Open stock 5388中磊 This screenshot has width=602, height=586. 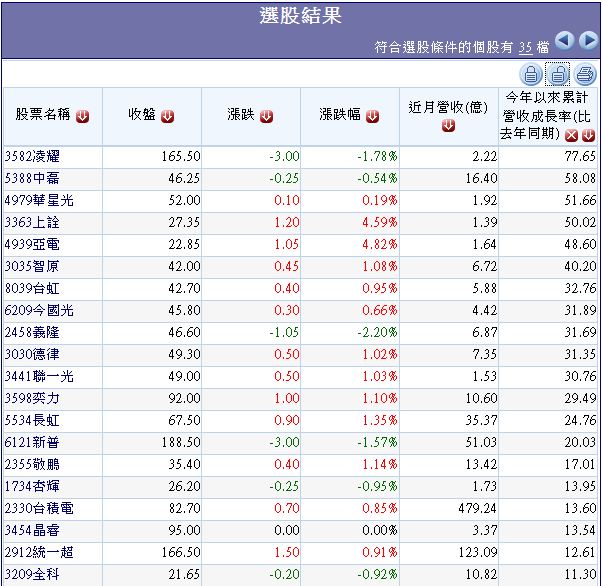32,179
